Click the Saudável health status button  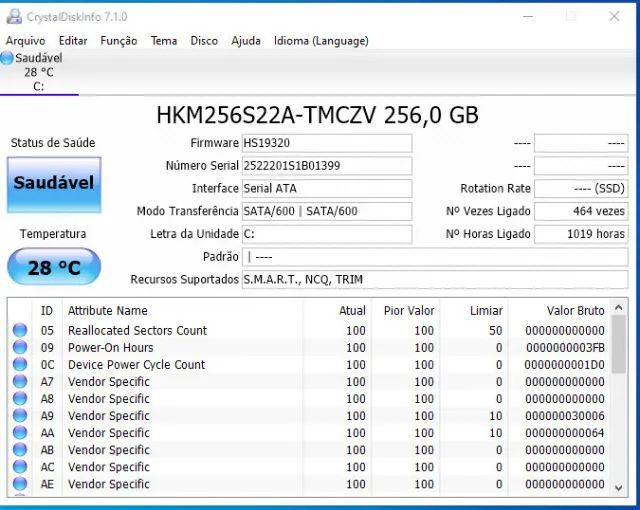(x=54, y=184)
